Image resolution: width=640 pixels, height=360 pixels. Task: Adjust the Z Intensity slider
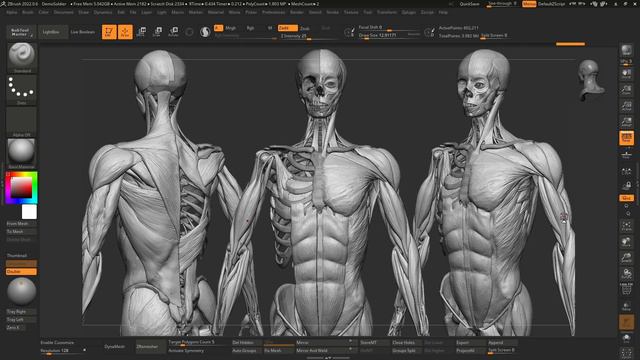309,36
